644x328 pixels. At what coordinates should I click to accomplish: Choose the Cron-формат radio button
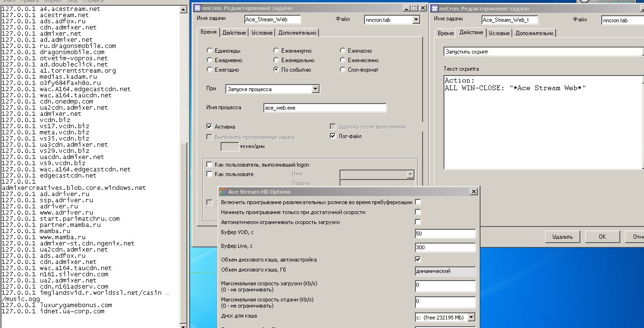coord(343,70)
